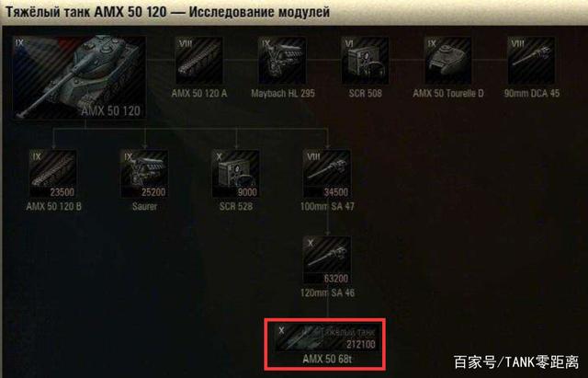Click the AMX 50 120 tank image
The image size is (588, 378).
[79, 77]
